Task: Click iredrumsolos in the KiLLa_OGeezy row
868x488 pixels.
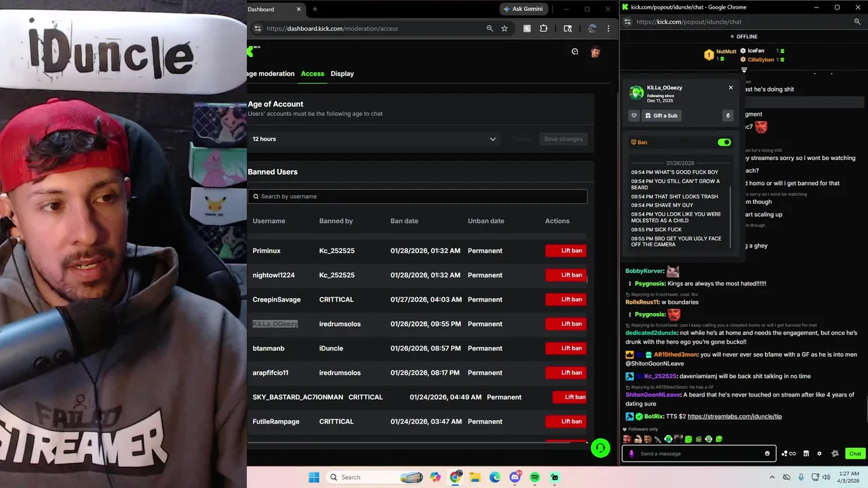Action: [x=340, y=324]
